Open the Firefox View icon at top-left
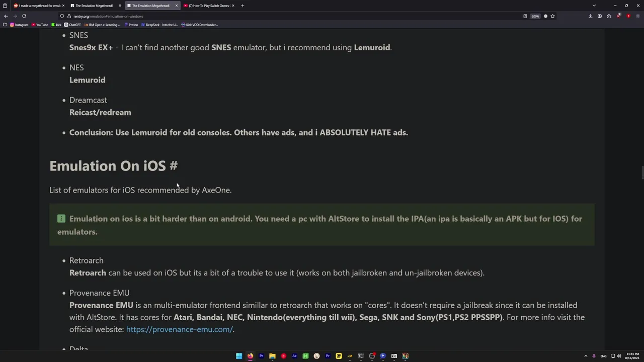The image size is (644, 362). pyautogui.click(x=5, y=6)
